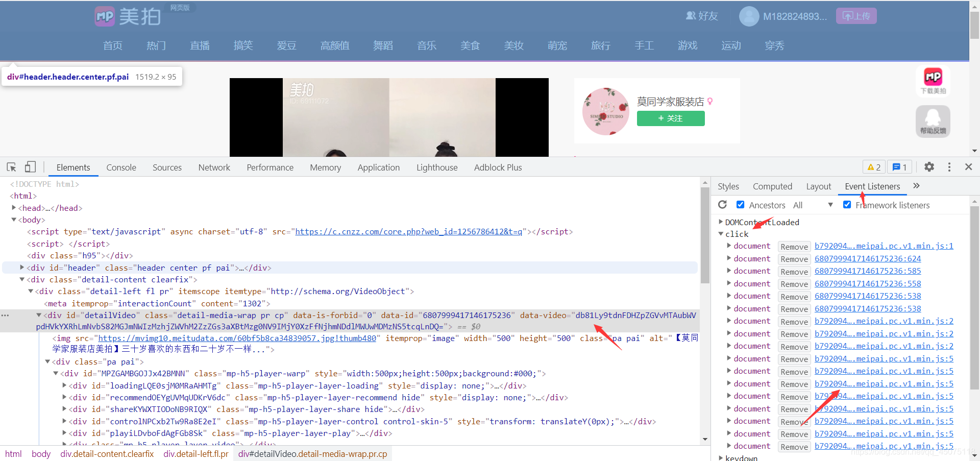Click the 莫同学家服装店 username

(670, 102)
